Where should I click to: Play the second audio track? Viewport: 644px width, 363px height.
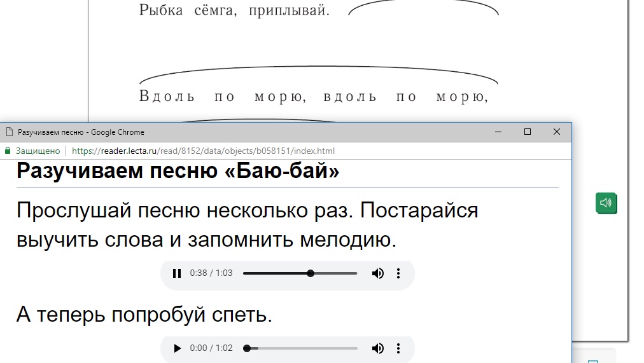pyautogui.click(x=177, y=348)
